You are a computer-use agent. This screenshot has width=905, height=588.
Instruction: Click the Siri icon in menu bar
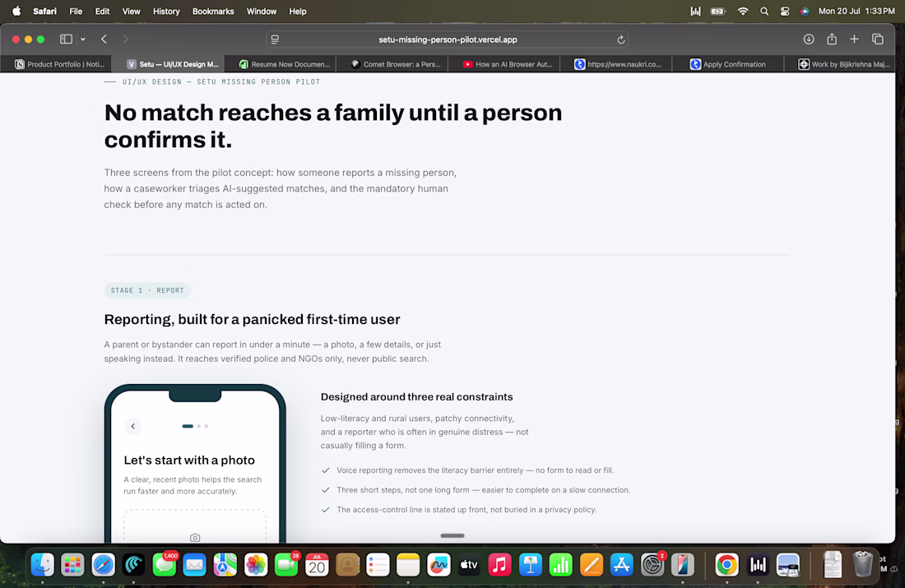(x=805, y=11)
